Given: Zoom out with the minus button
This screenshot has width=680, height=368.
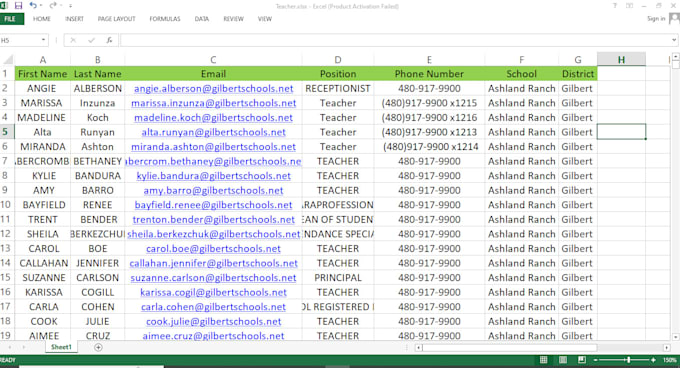Looking at the screenshot, I should pos(596,360).
